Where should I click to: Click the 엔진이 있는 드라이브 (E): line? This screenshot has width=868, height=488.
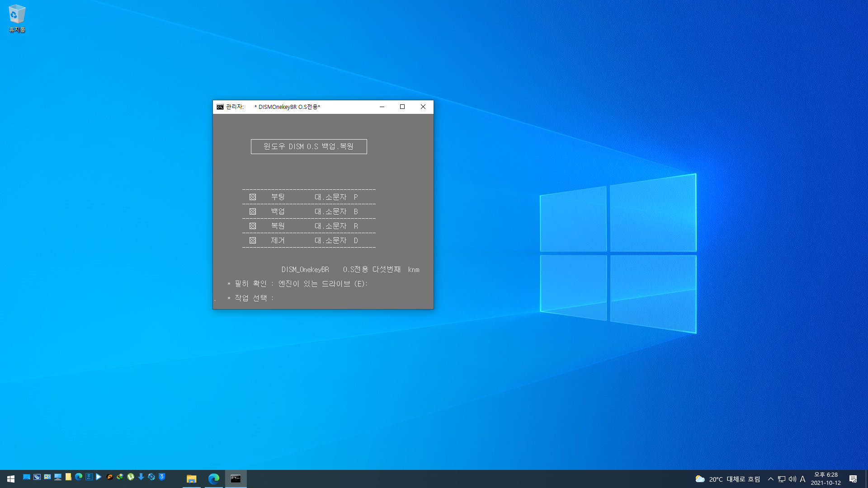click(323, 284)
